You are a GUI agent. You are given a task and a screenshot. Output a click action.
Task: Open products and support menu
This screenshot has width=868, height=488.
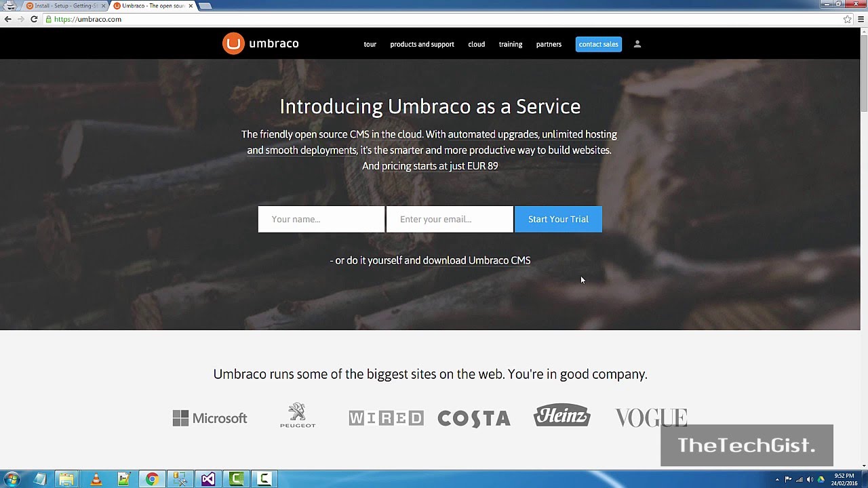[x=422, y=44]
